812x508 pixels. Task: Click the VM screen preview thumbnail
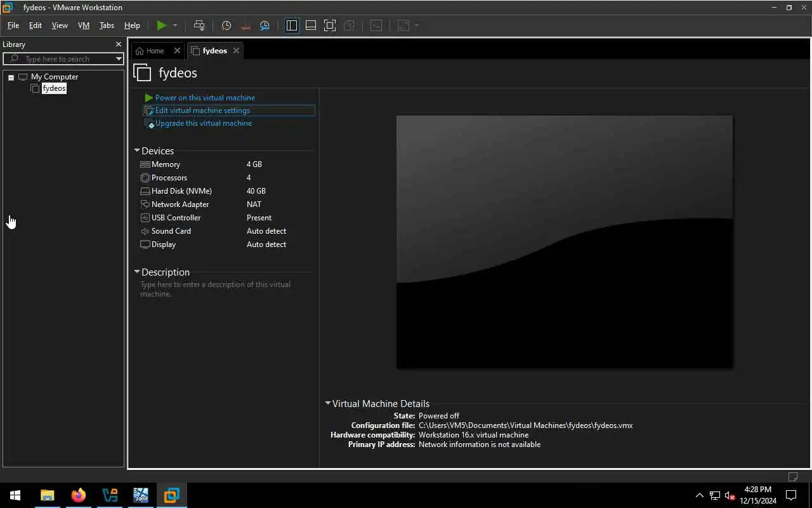pos(565,242)
